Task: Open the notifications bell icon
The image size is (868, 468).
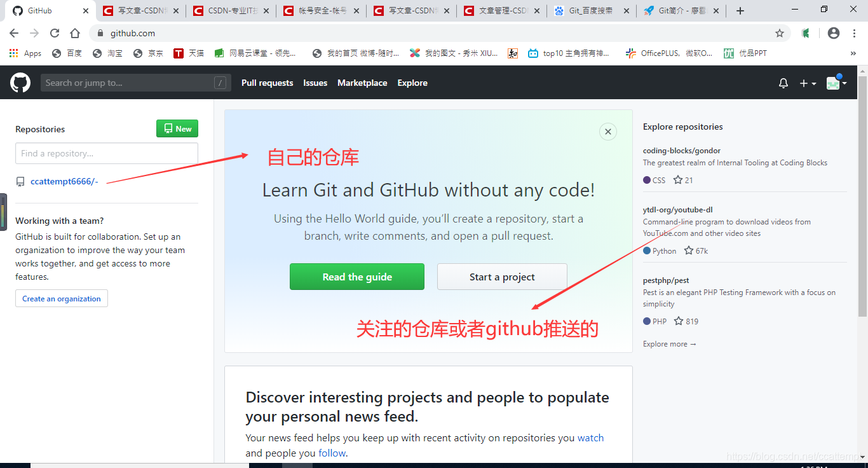Action: (783, 83)
